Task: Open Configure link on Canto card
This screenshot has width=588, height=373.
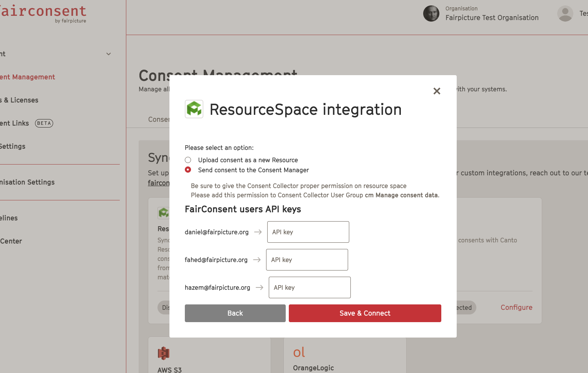Action: [x=516, y=307]
